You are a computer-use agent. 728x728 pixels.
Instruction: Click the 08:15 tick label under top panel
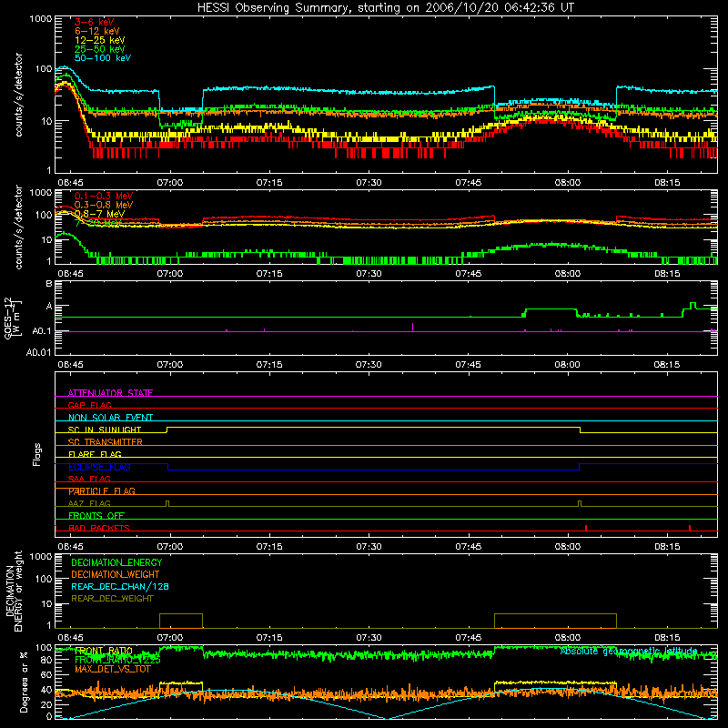(x=667, y=183)
